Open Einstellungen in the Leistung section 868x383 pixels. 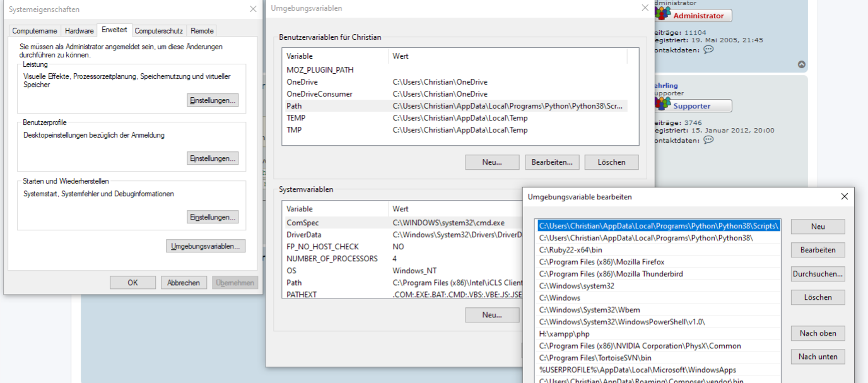tap(213, 100)
